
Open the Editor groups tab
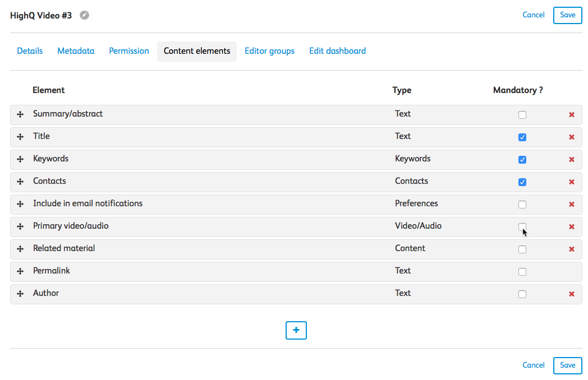coord(269,51)
